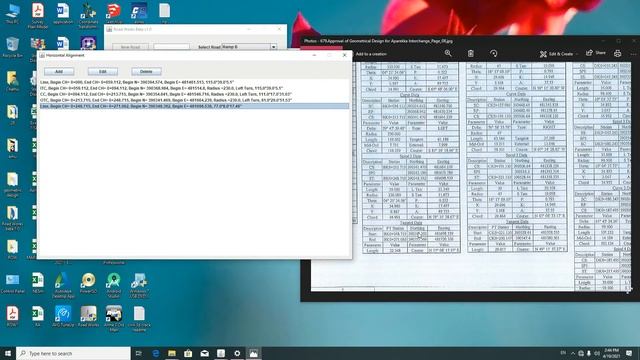Select the OTC alignment row
The image size is (640, 360).
click(194, 100)
